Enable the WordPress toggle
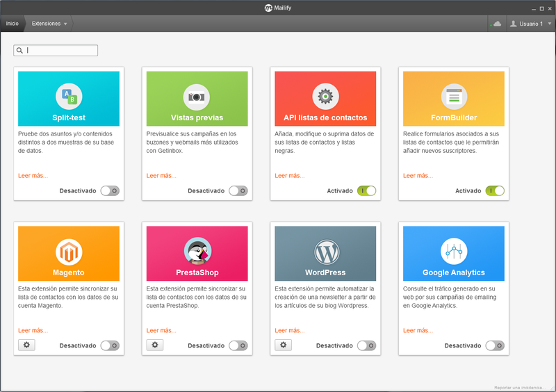Image resolution: width=556 pixels, height=392 pixels. tap(367, 345)
